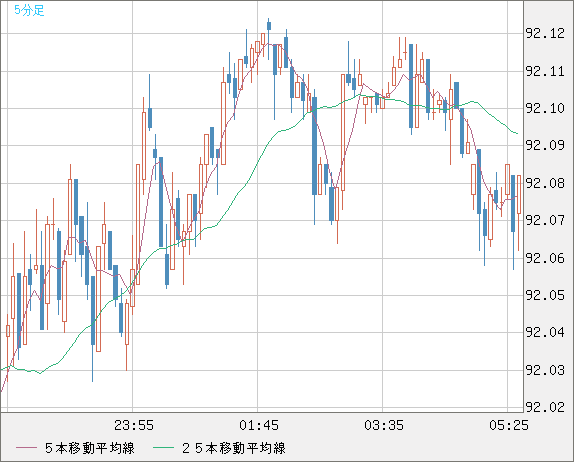Click the 92.12 price axis label

pos(545,34)
